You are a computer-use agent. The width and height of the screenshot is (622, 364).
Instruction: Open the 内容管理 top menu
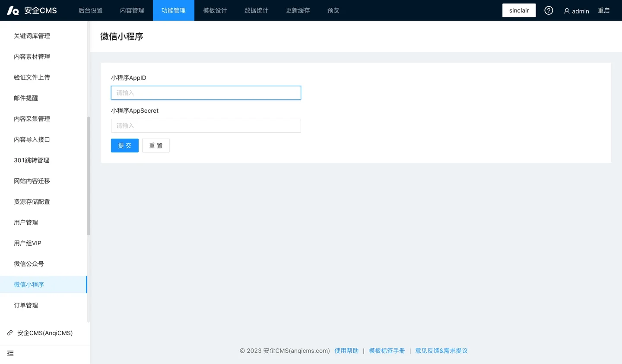coord(132,10)
